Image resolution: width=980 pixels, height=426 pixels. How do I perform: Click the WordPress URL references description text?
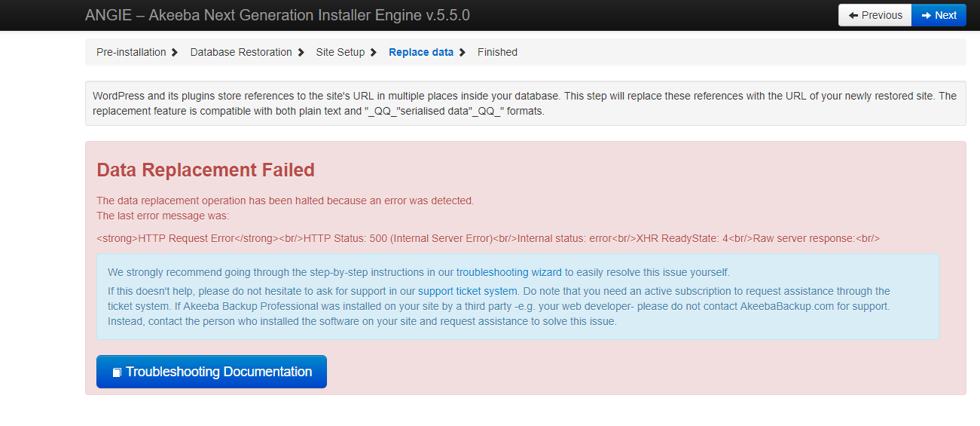pos(525,103)
